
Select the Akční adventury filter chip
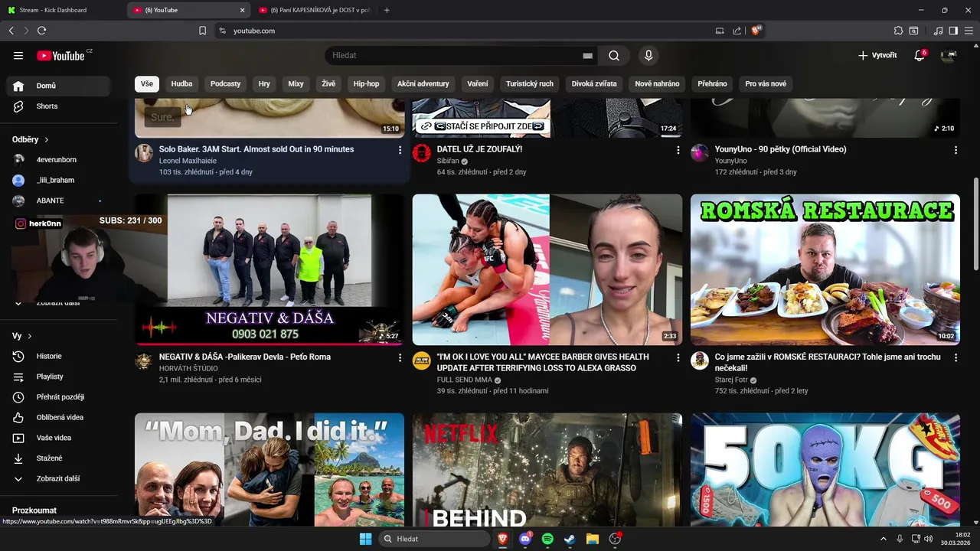pyautogui.click(x=423, y=84)
